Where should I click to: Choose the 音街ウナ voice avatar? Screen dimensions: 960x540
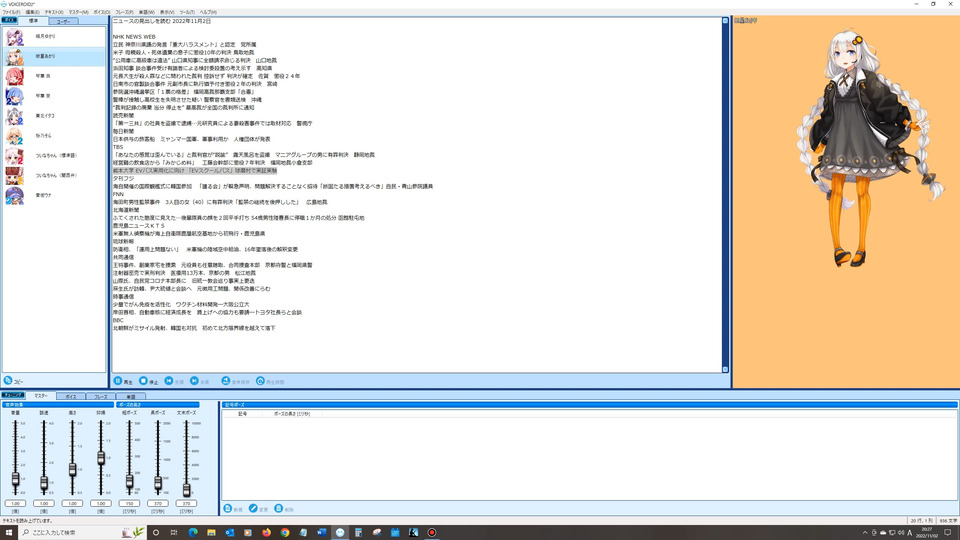pyautogui.click(x=14, y=195)
